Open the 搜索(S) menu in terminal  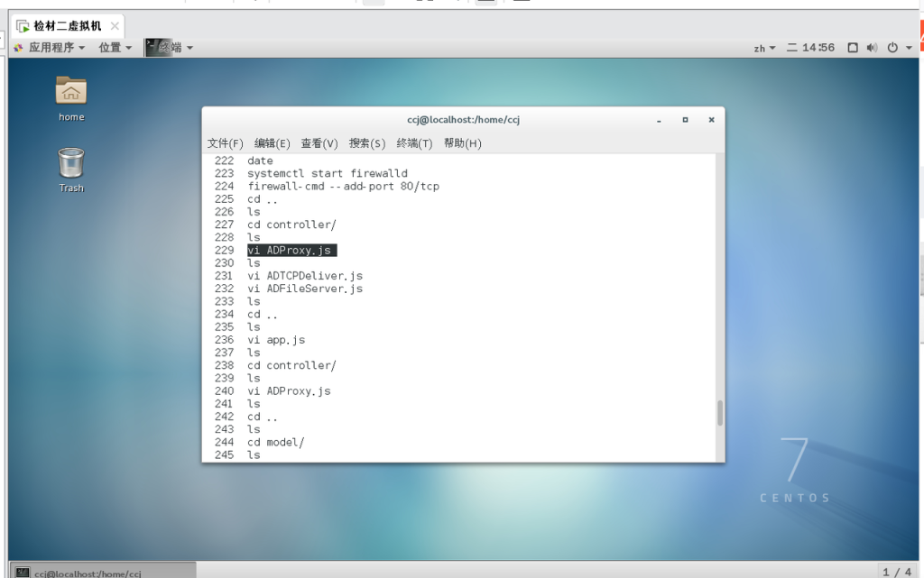[367, 143]
